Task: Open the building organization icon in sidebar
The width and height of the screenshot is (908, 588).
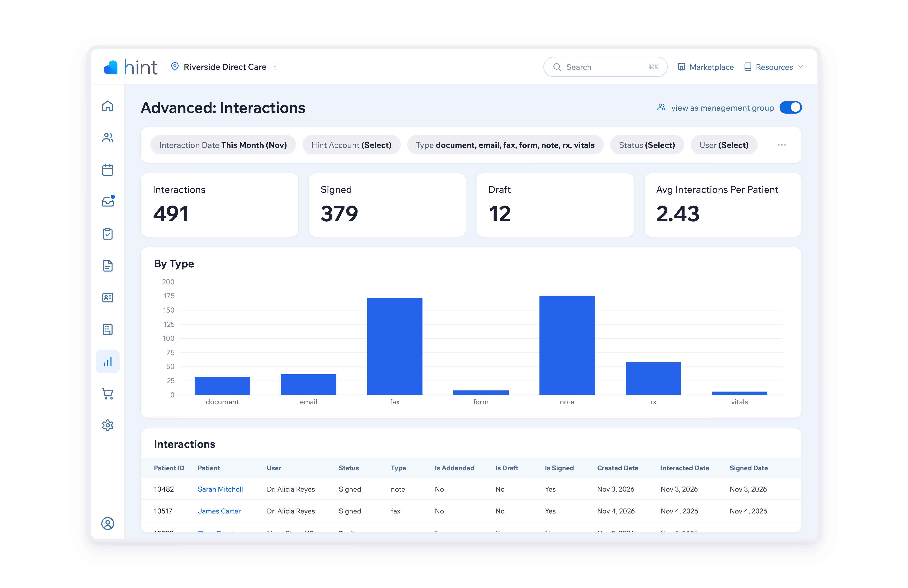Action: pos(108,329)
